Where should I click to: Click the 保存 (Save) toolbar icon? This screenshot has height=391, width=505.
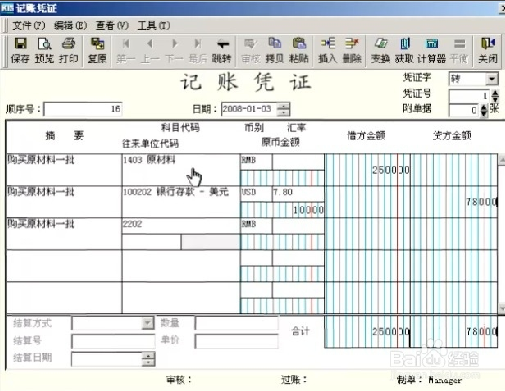(21, 50)
